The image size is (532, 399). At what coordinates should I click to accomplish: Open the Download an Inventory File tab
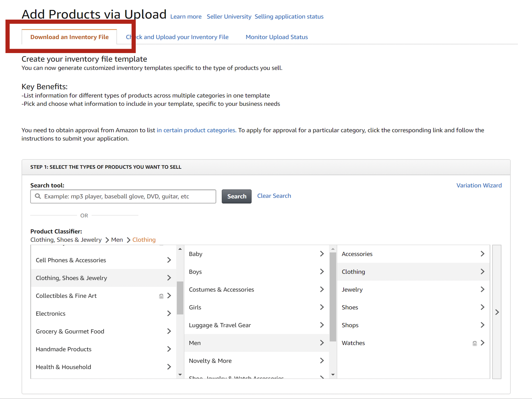pos(69,37)
